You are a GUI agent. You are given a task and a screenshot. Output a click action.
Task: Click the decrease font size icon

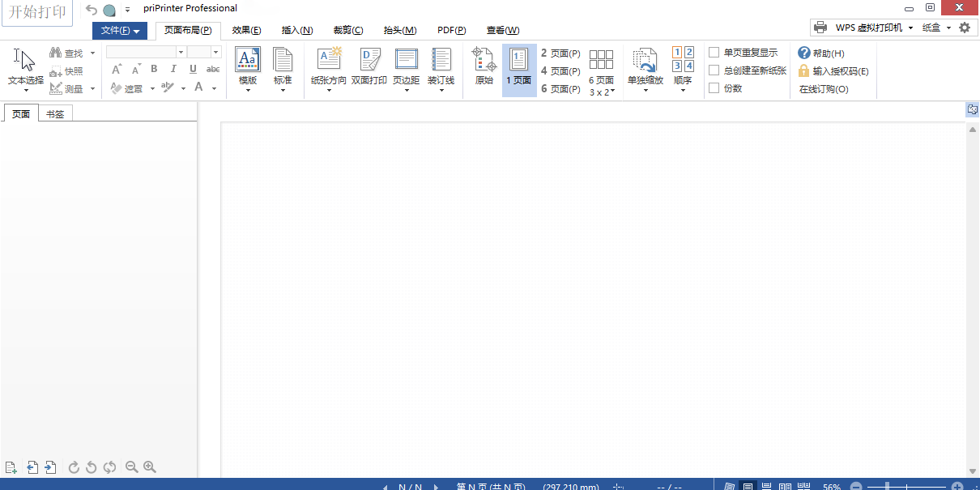click(136, 70)
